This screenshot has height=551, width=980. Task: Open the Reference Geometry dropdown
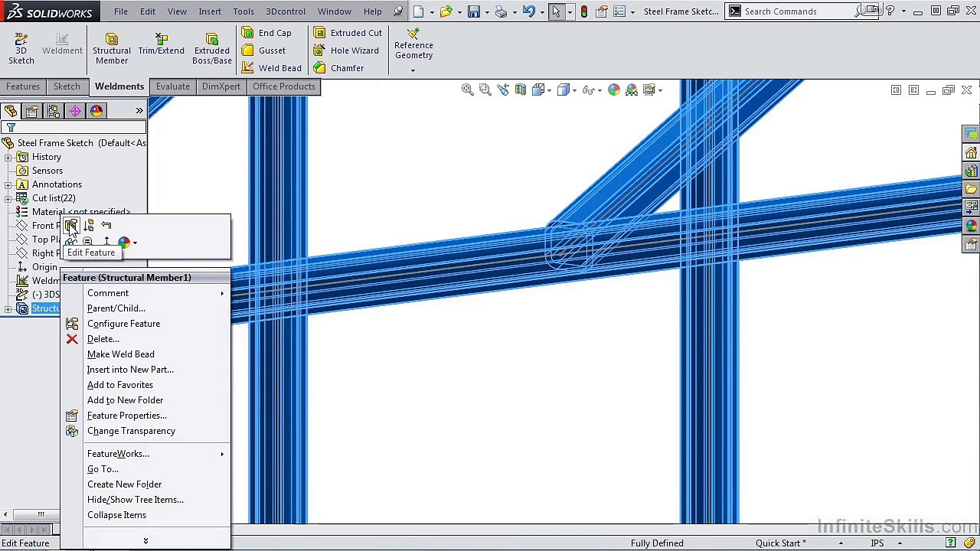413,70
